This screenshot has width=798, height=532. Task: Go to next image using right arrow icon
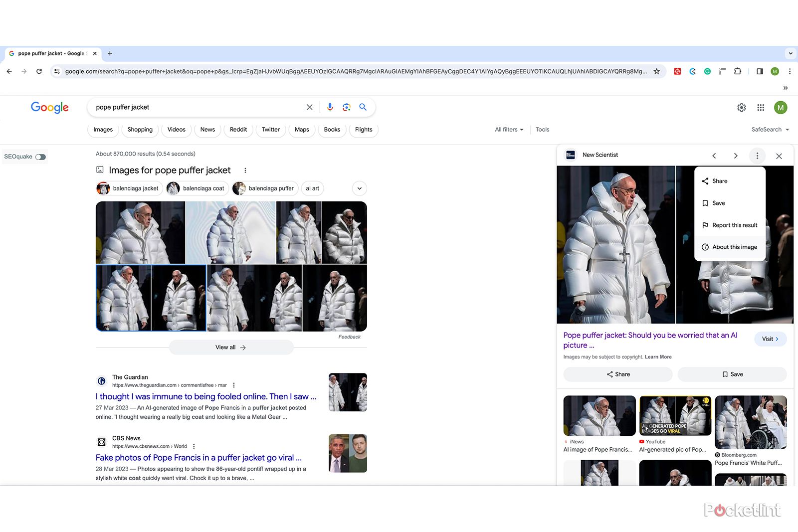[x=736, y=156]
